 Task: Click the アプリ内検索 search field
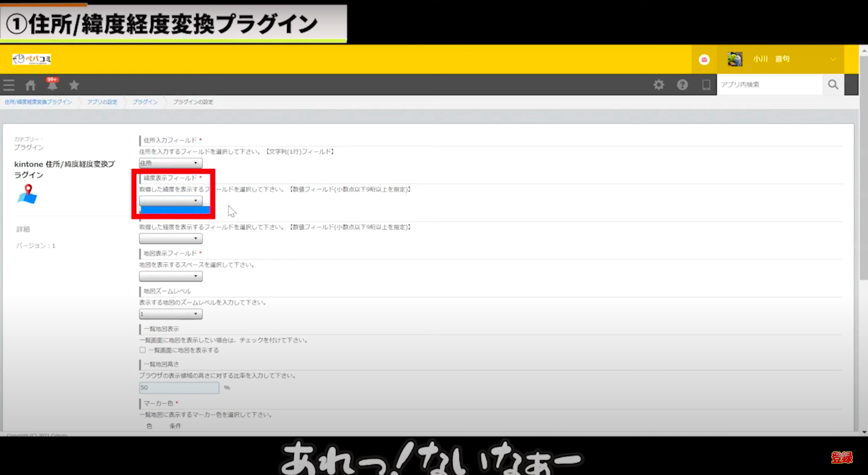tap(769, 85)
